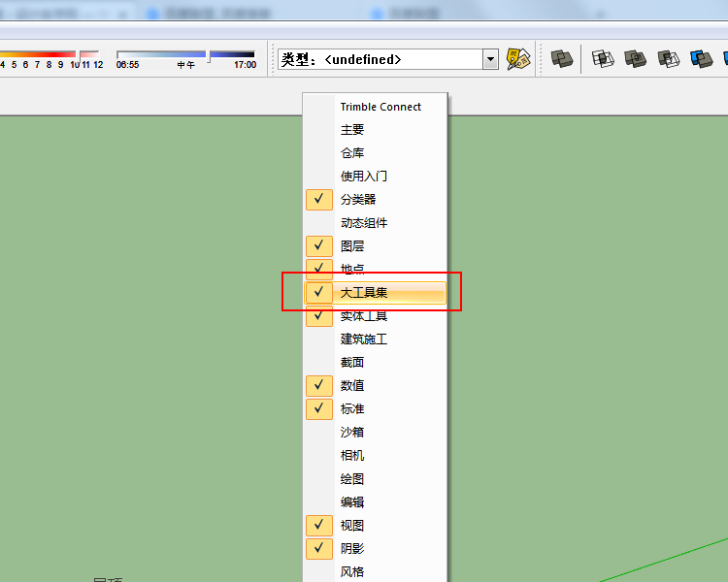Click Trimble Connect in the toolbar menu

[381, 107]
